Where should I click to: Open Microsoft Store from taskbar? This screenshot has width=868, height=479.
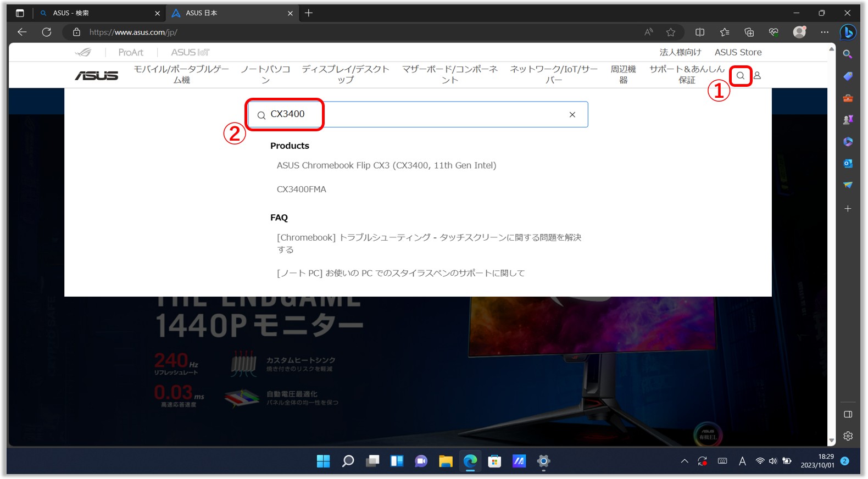494,461
